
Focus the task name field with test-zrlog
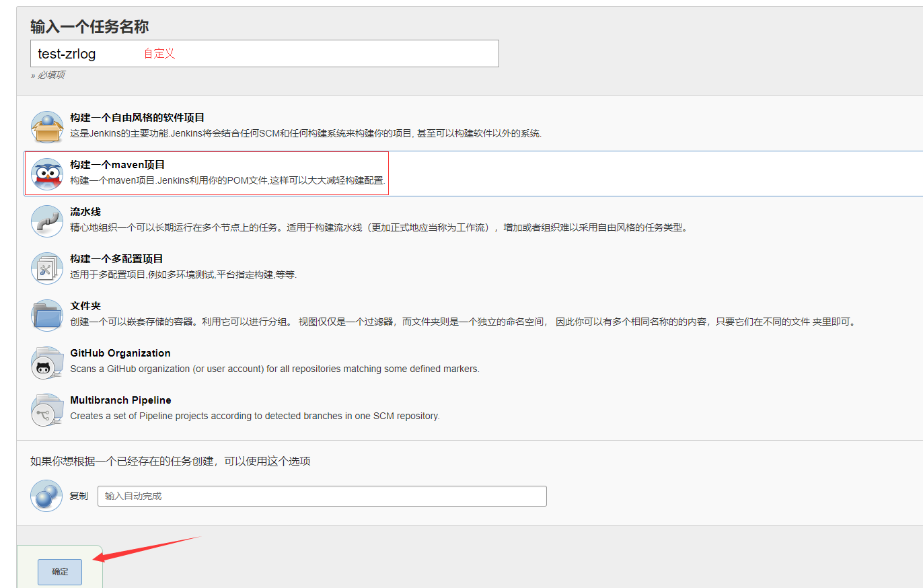point(264,54)
